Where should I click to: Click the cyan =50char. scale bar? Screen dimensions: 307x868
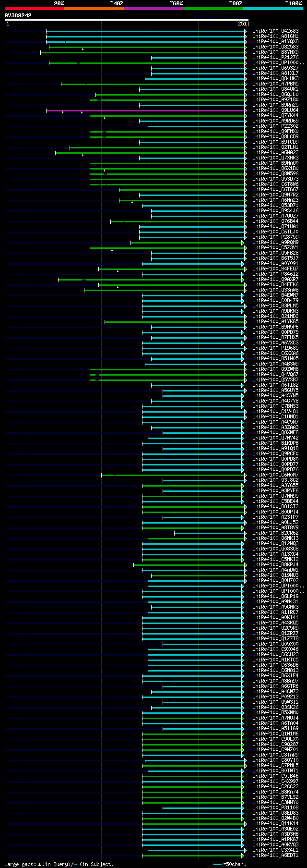pyautogui.click(x=218, y=864)
